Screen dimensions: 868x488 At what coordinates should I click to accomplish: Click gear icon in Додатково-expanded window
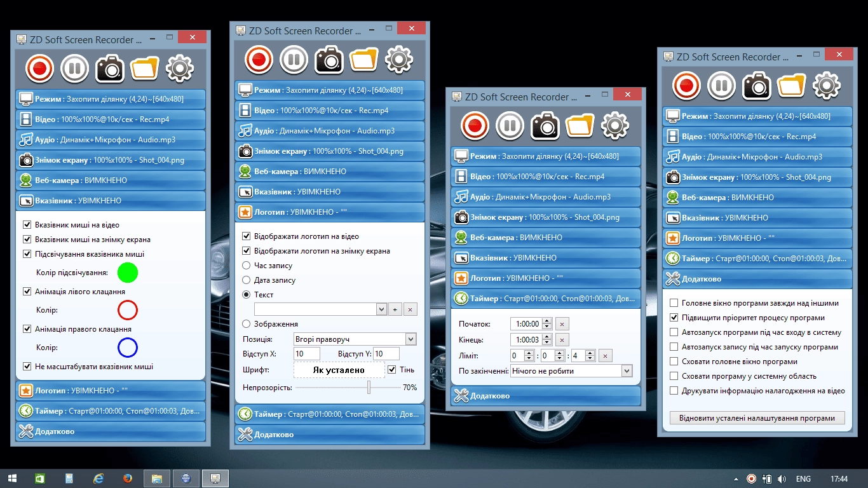coord(826,85)
